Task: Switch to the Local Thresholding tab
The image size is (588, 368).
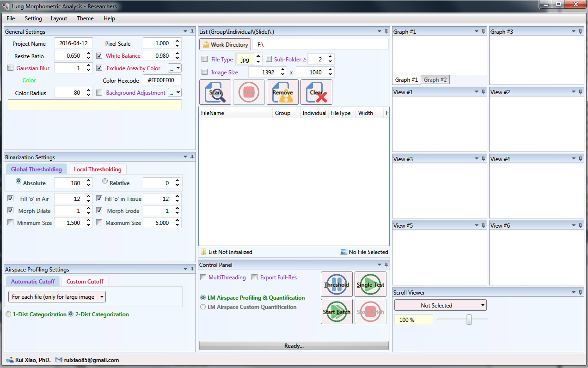Action: (98, 169)
